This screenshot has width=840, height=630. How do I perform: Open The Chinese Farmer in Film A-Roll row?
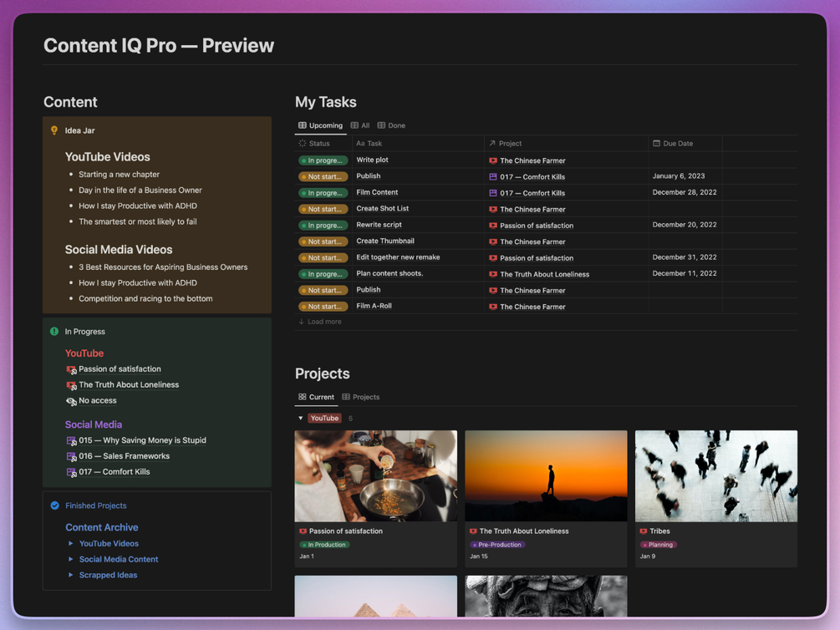[532, 307]
